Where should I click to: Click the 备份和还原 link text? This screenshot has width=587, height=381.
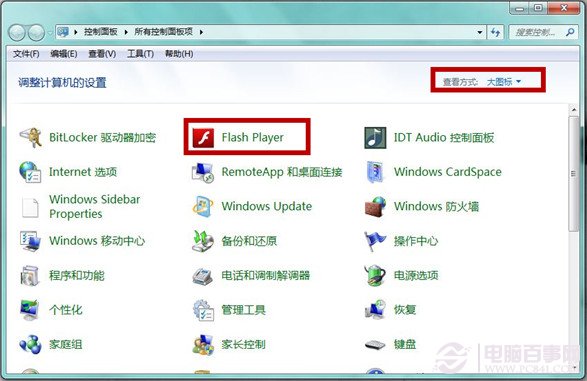click(x=249, y=241)
